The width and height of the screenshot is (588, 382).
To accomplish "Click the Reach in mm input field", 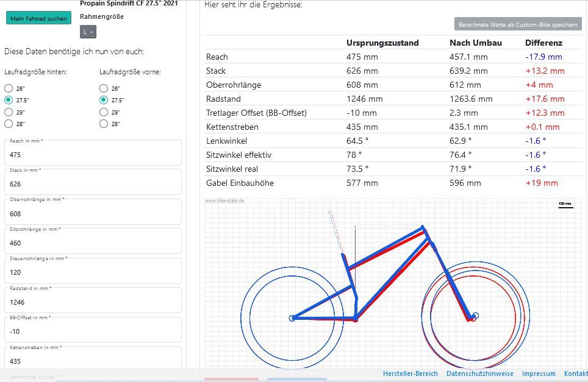I will (x=93, y=154).
